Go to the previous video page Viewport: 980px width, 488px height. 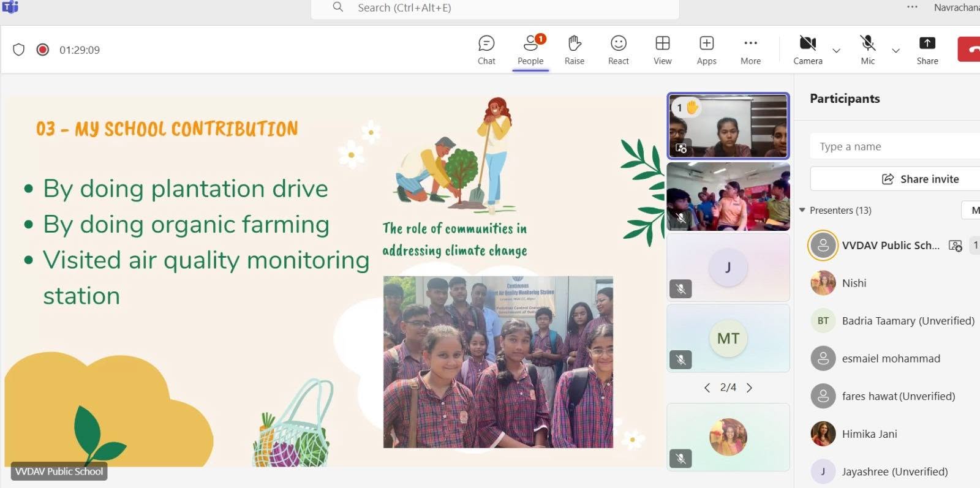[707, 388]
